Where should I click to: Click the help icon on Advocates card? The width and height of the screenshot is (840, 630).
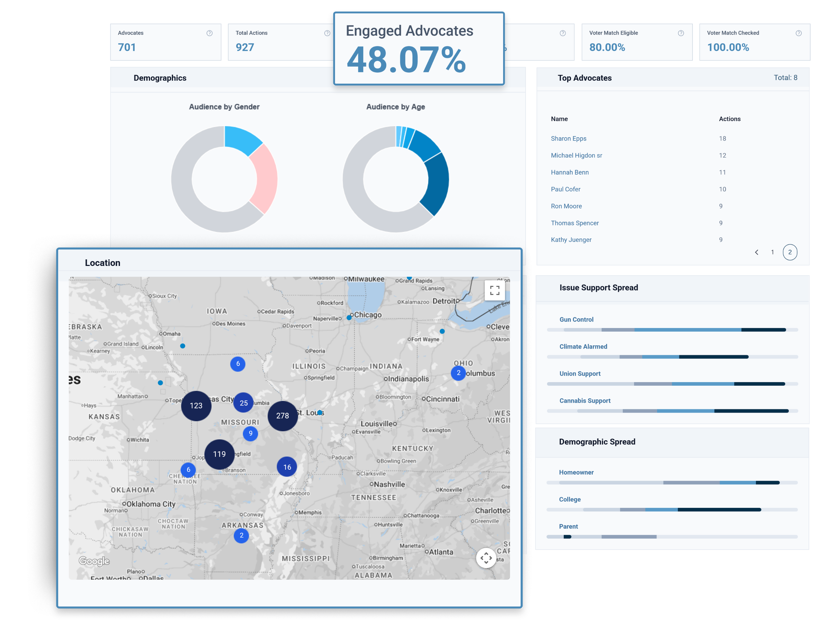point(209,33)
